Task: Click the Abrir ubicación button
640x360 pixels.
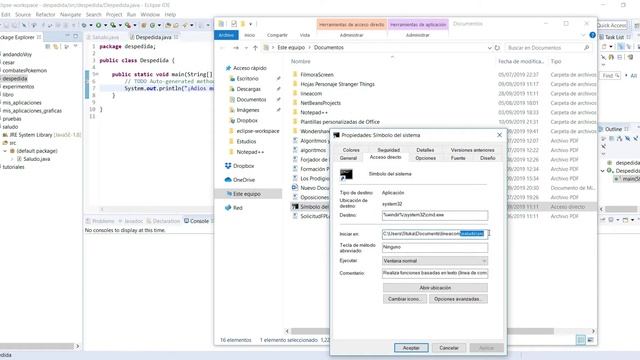Action: pos(435,288)
